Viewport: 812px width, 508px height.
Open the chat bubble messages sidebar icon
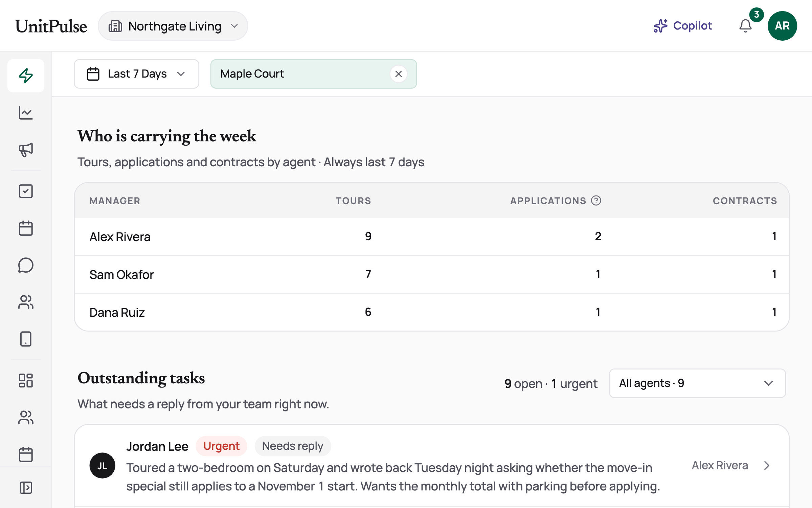point(26,265)
